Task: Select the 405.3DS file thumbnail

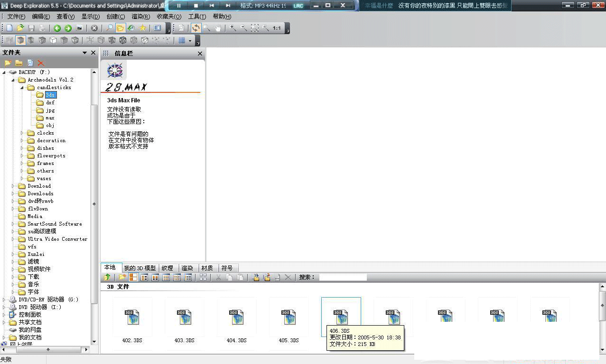Action: click(289, 317)
